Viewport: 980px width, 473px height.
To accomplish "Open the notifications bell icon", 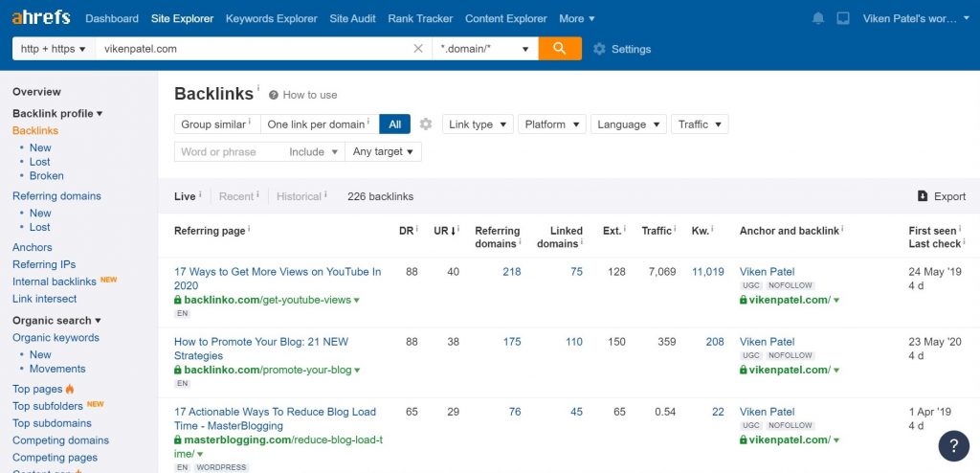I will tap(817, 18).
